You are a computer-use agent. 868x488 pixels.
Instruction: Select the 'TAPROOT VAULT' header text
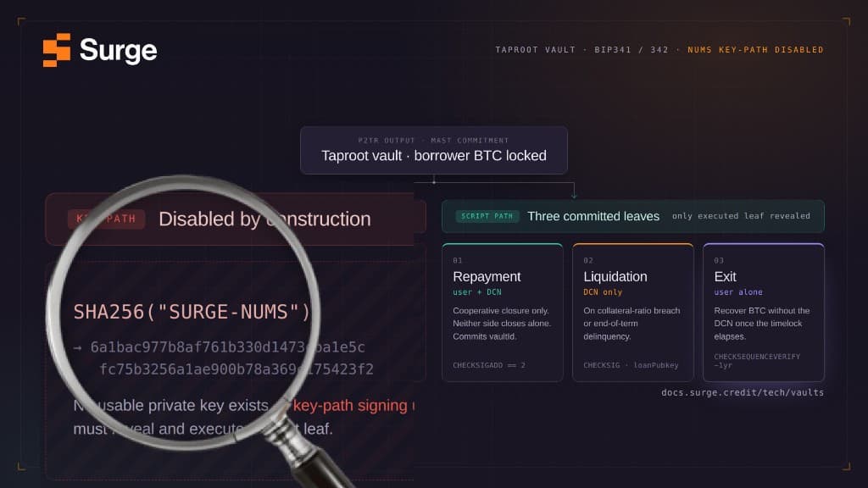[x=536, y=50]
